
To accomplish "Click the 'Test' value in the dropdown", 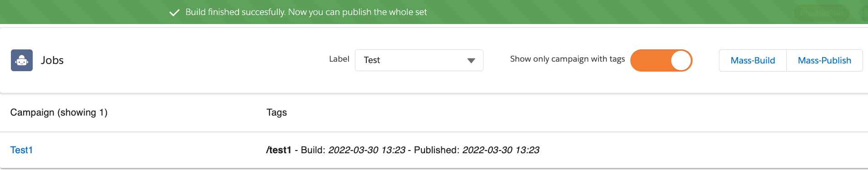I will click(x=372, y=60).
